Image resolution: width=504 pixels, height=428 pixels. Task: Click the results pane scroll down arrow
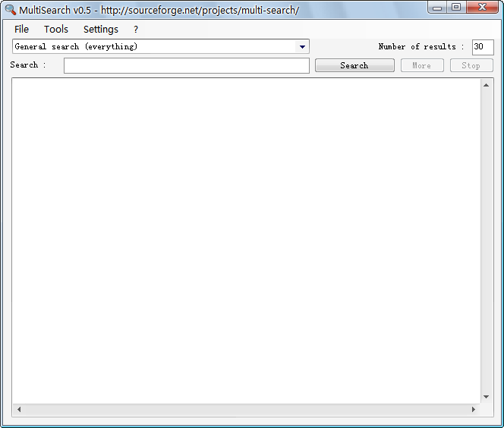pos(487,397)
